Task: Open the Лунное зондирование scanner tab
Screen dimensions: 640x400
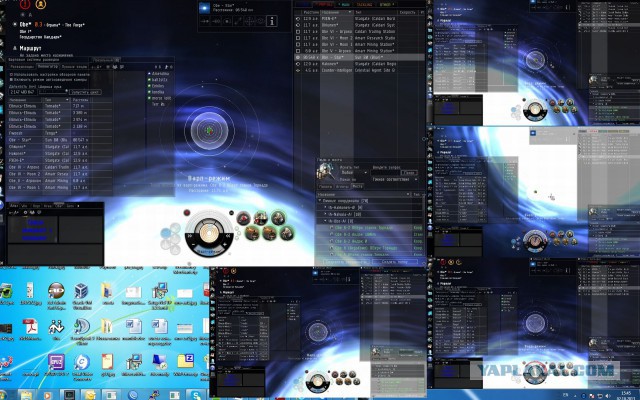Action: pos(74,66)
